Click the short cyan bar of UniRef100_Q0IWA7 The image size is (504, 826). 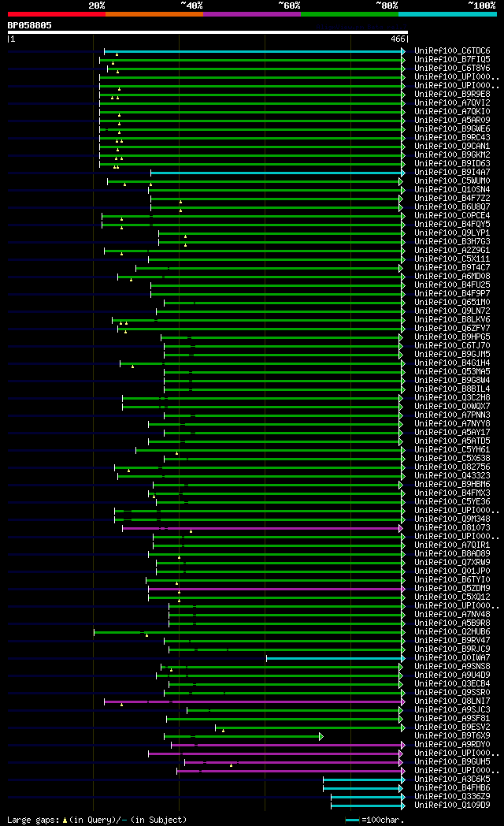[335, 658]
